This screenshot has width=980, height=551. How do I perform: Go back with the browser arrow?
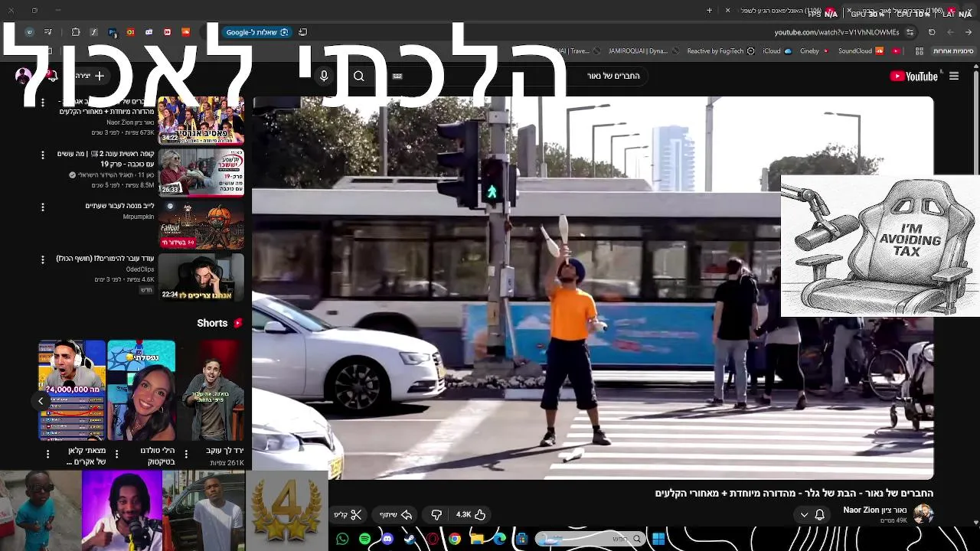[x=969, y=32]
